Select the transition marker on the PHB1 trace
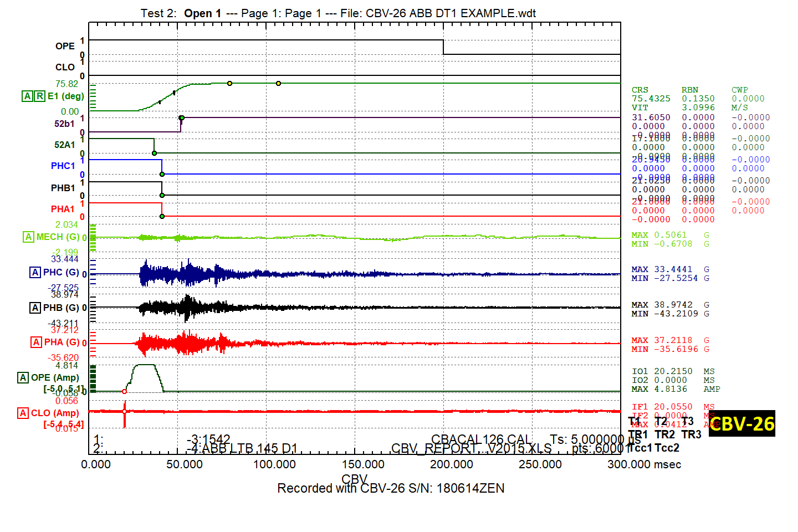 pyautogui.click(x=162, y=195)
